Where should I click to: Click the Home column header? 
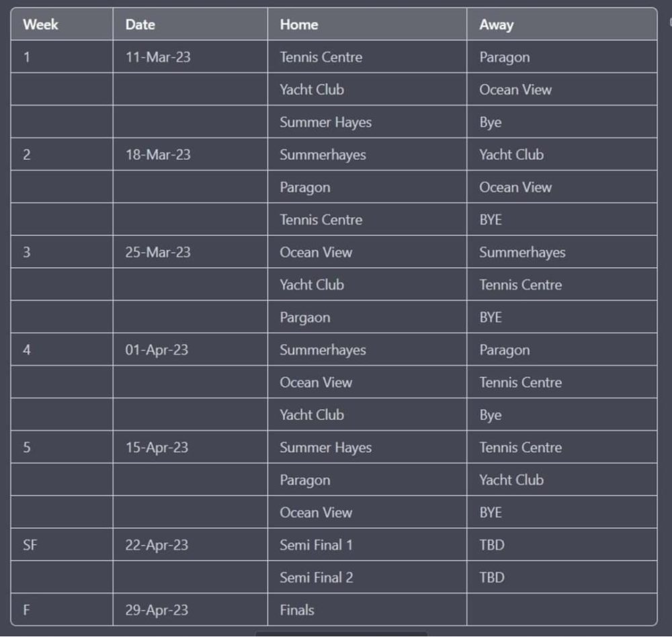368,24
